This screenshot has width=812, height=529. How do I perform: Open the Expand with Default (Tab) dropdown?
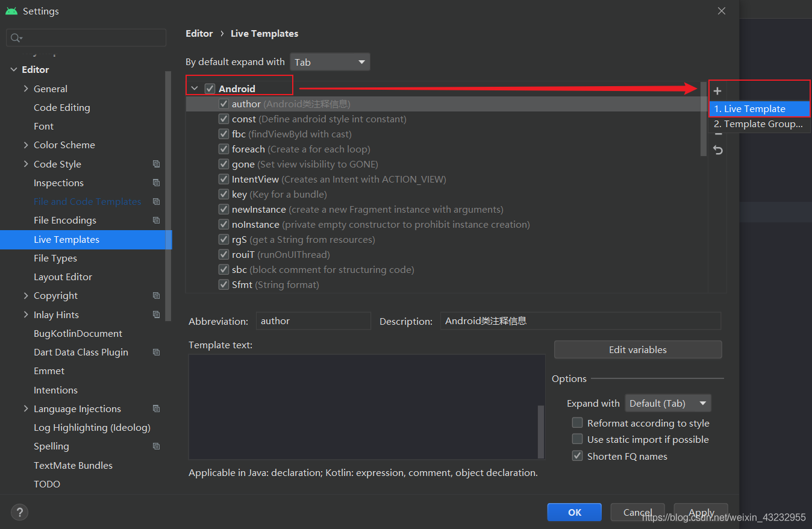click(x=667, y=402)
